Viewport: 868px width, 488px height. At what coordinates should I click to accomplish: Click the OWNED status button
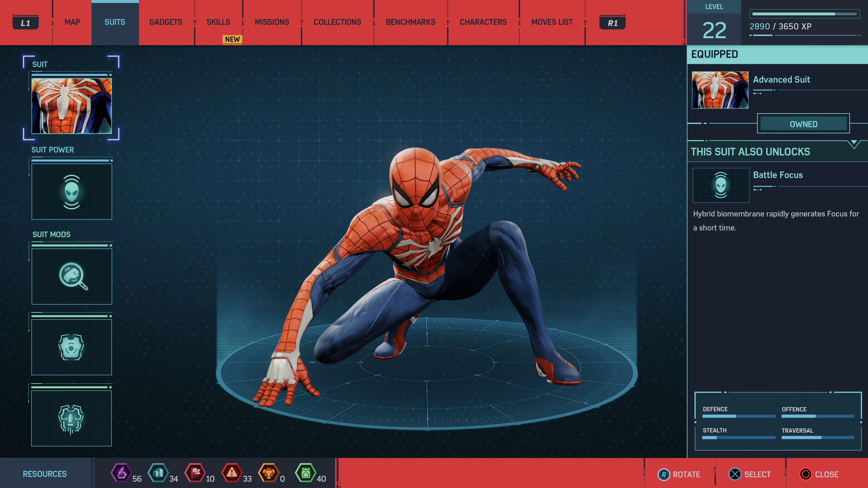pyautogui.click(x=803, y=124)
